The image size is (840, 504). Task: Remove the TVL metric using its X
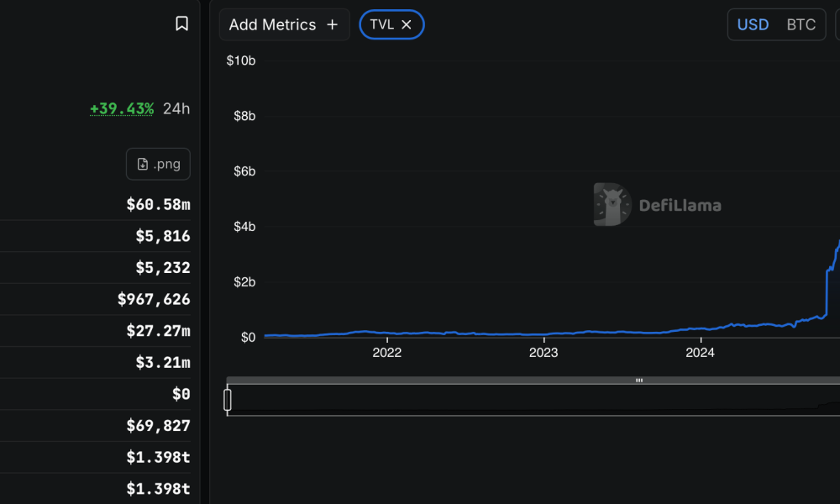tap(407, 25)
